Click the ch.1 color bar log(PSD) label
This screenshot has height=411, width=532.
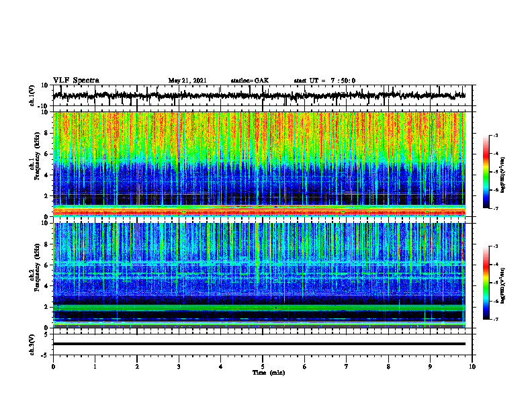click(x=502, y=175)
